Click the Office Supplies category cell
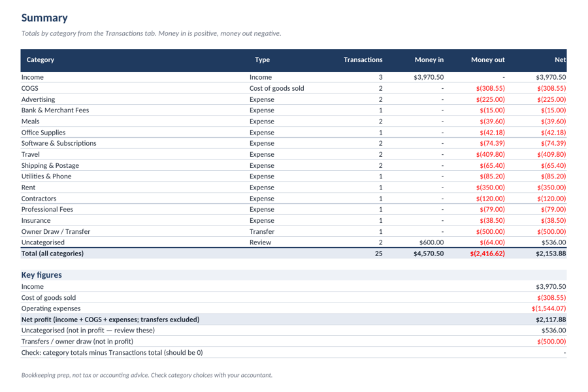This screenshot has width=588, height=392. point(43,133)
